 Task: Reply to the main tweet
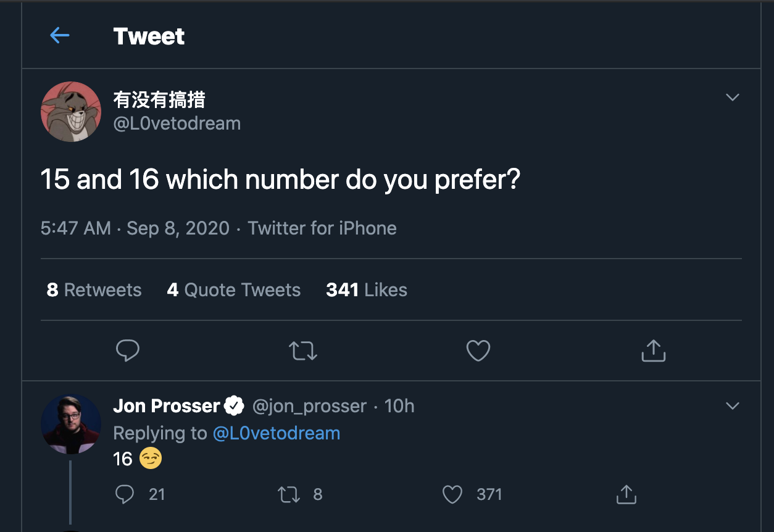[x=128, y=351]
